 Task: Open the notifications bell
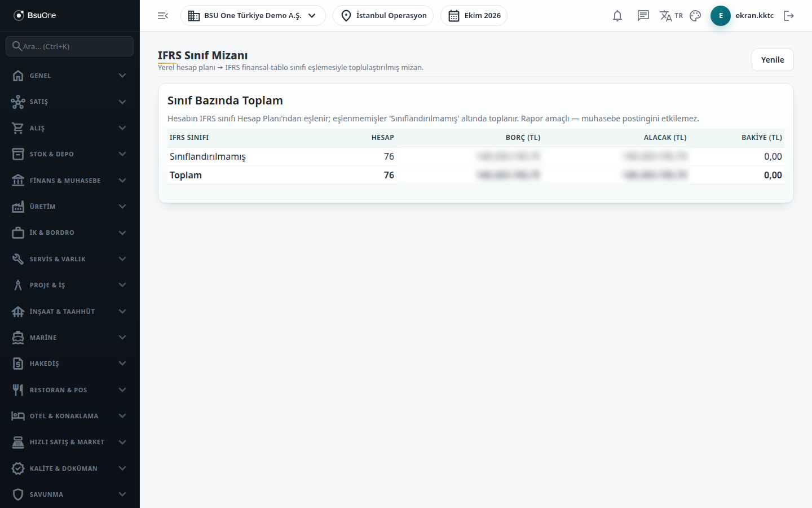617,16
